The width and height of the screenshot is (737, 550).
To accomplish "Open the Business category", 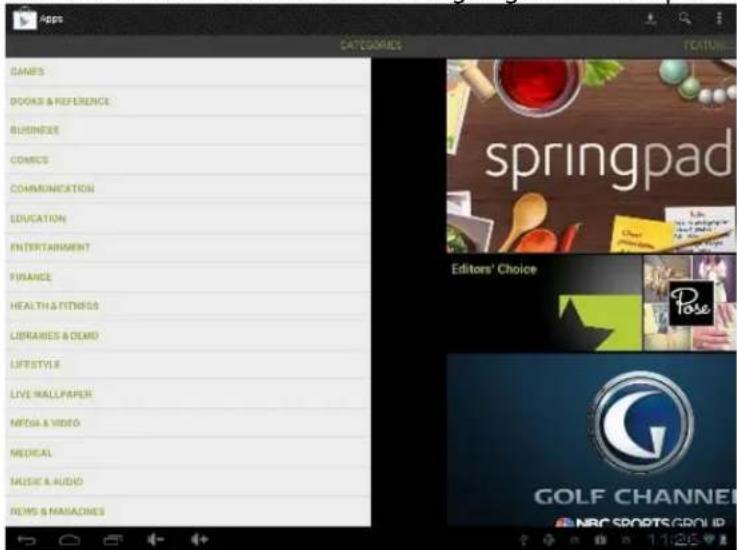I will 188,130.
